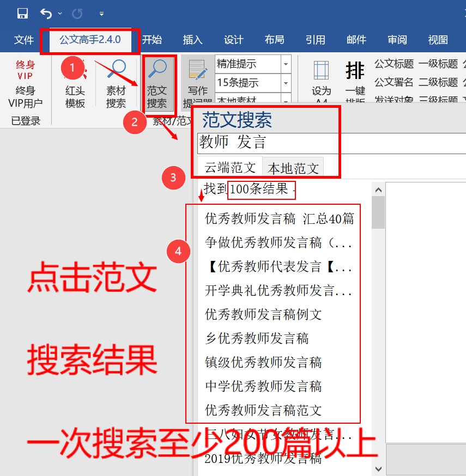The image size is (466, 476).
Task: Open the Undo history dropdown arrow
Action: 60,14
